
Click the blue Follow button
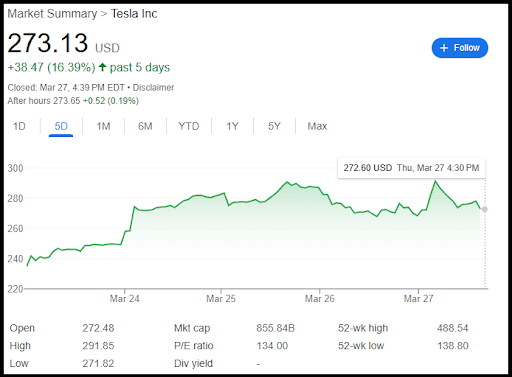tap(460, 48)
